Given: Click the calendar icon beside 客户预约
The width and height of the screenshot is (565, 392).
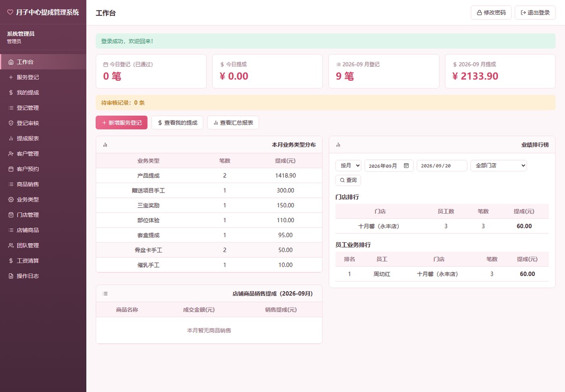Looking at the screenshot, I should [x=11, y=169].
